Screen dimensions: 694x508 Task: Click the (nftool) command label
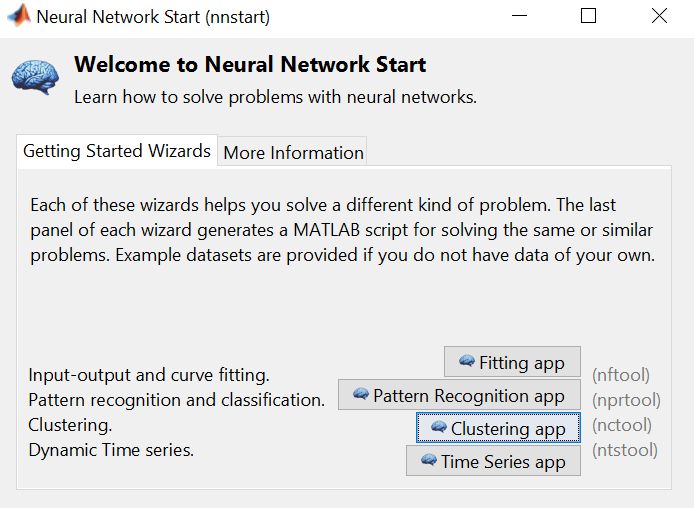point(621,375)
